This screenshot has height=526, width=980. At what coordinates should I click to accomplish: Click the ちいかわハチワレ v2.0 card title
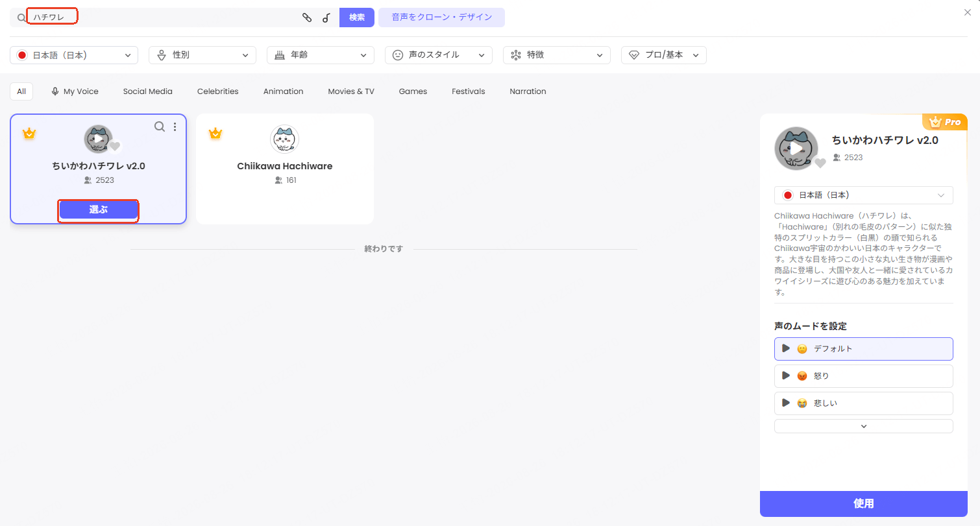[99, 166]
